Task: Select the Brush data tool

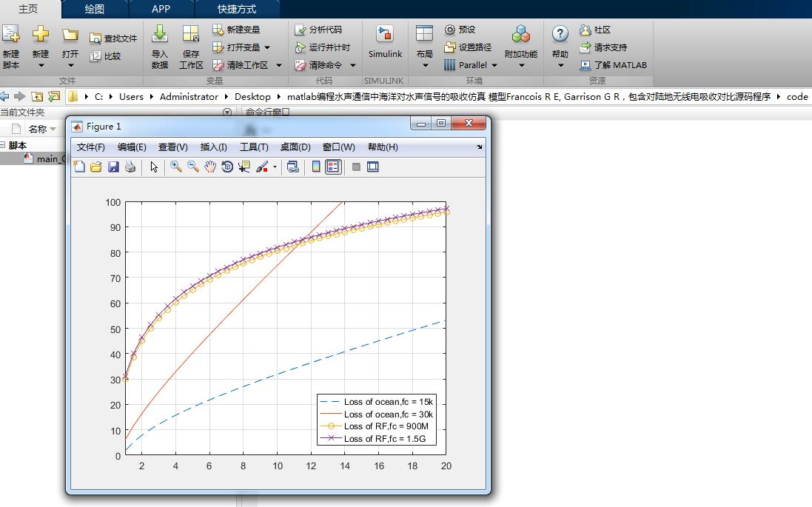Action: click(x=262, y=167)
